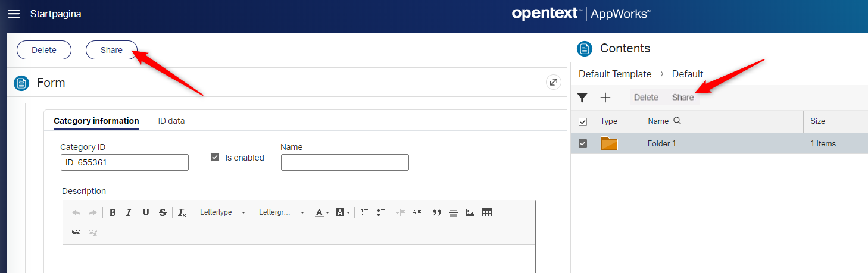Insert a table into the Description

click(487, 213)
